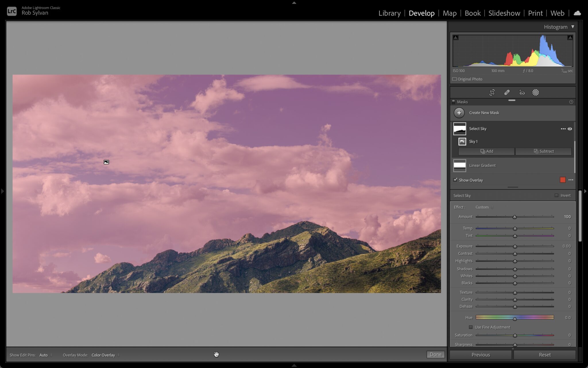The width and height of the screenshot is (588, 368).
Task: Uncheck the Show Overlay checkbox
Action: coord(456,179)
